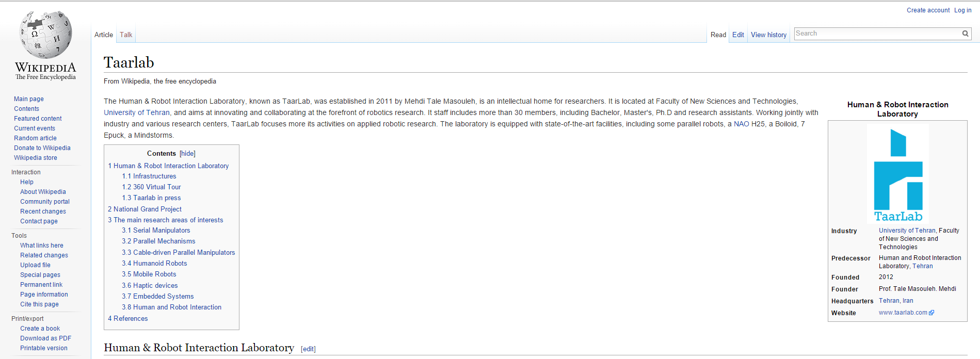Image resolution: width=980 pixels, height=359 pixels.
Task: Open the Help link
Action: (x=27, y=182)
